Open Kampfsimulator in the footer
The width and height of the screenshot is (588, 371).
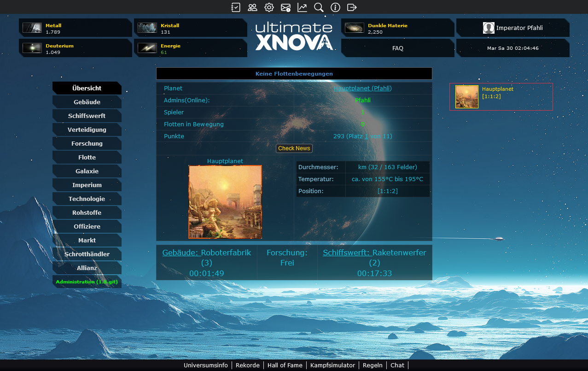tap(332, 365)
